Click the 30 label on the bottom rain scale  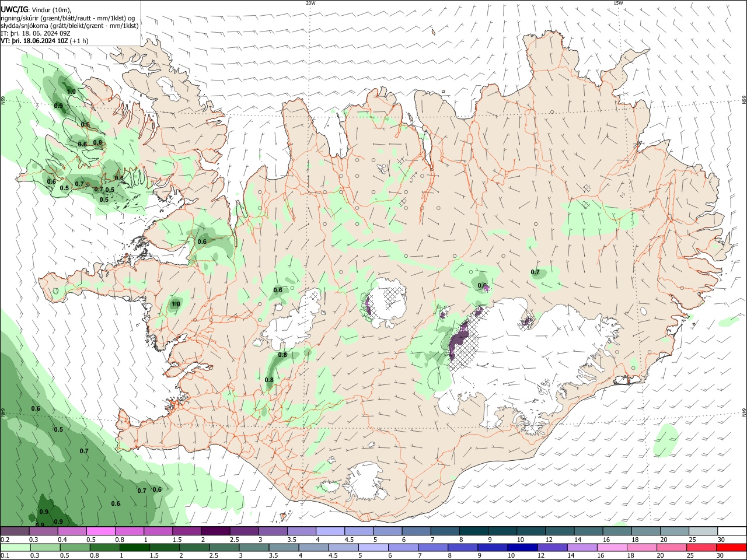tap(721, 555)
